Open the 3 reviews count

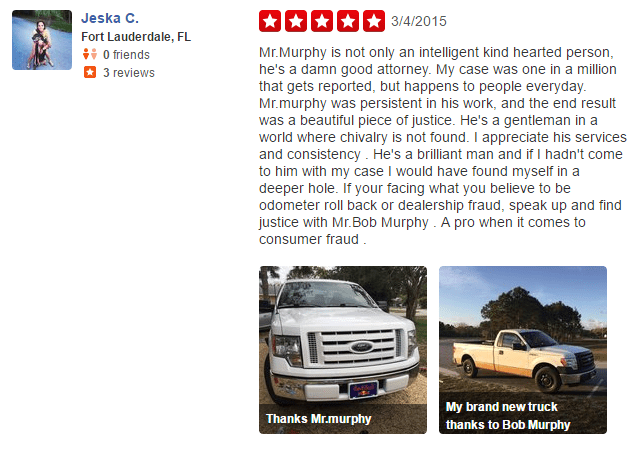point(128,73)
